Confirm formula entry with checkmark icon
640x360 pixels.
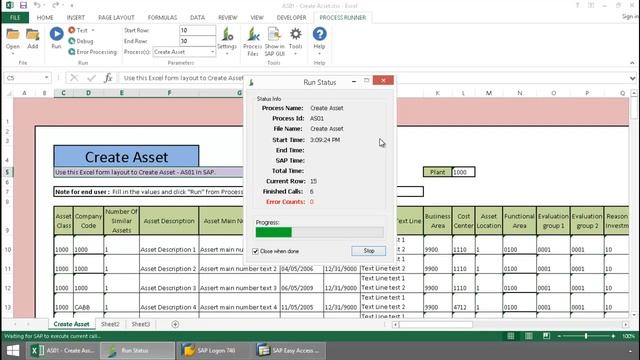91,78
